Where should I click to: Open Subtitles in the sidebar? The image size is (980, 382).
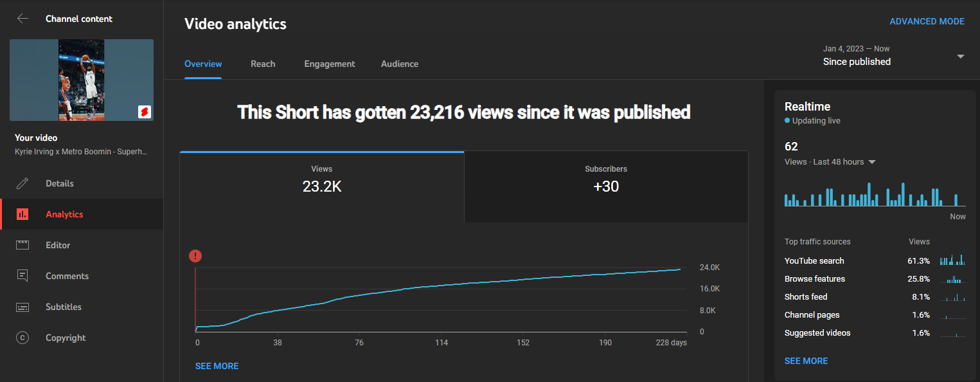click(x=82, y=307)
